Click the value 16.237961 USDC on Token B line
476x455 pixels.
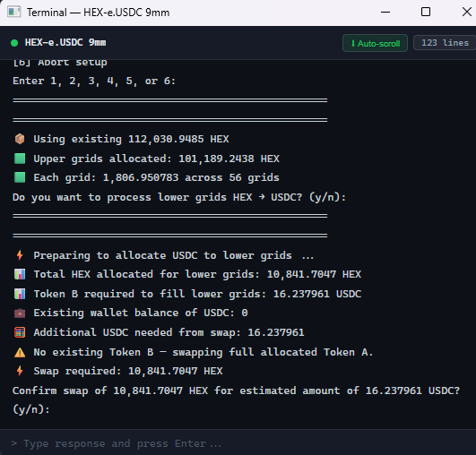(317, 294)
